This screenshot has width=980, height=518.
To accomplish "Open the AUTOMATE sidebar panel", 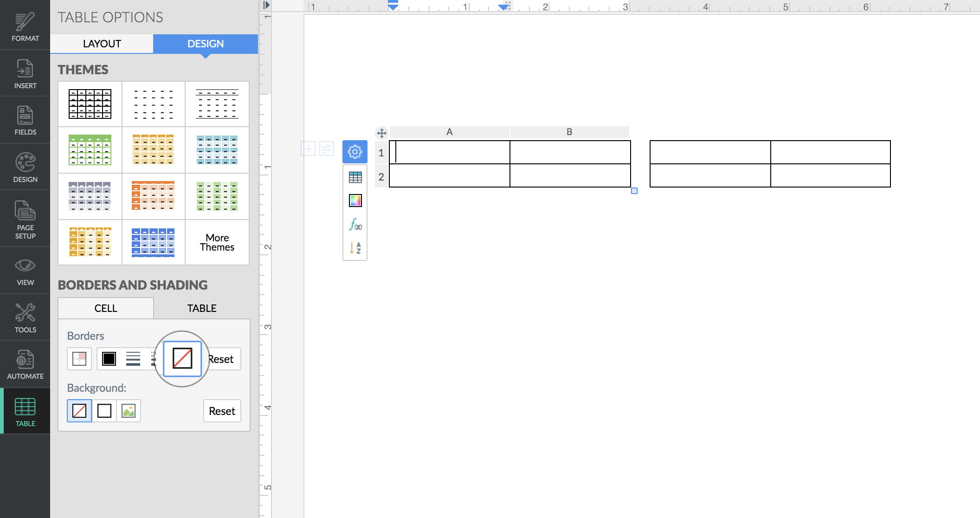I will click(x=25, y=364).
